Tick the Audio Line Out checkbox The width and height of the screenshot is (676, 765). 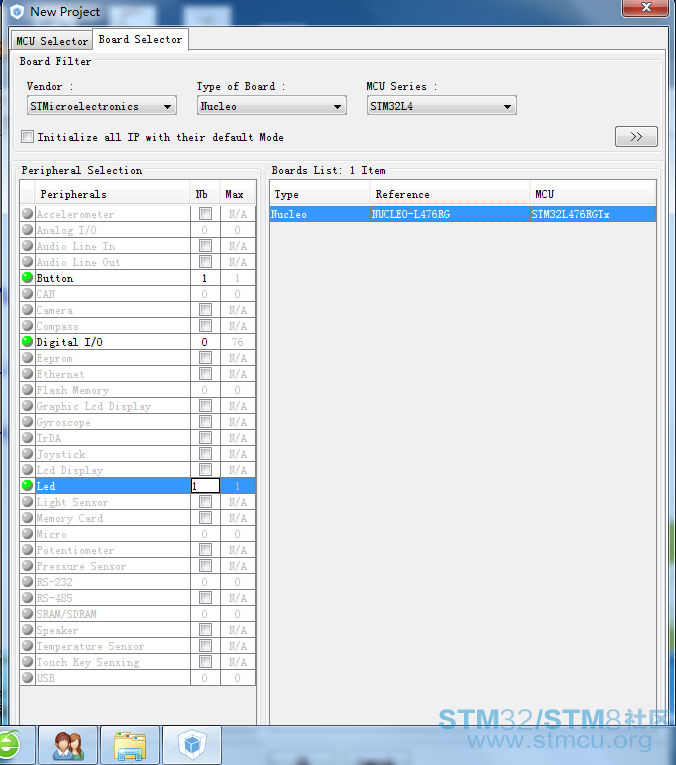205,262
